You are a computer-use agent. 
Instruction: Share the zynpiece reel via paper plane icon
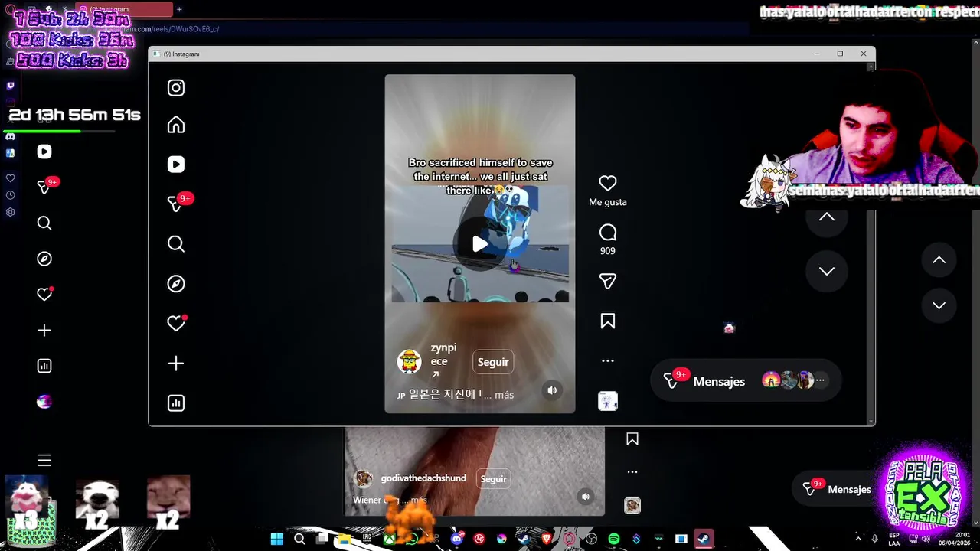tap(608, 282)
